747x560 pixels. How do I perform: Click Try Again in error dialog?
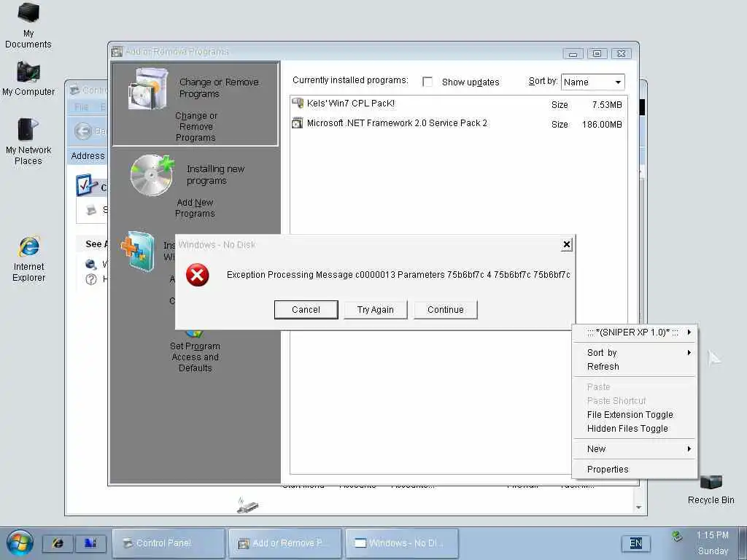click(376, 309)
